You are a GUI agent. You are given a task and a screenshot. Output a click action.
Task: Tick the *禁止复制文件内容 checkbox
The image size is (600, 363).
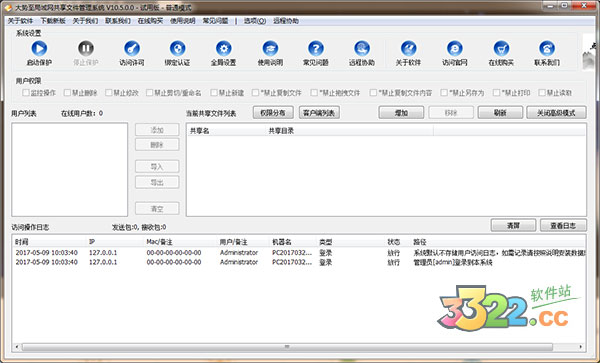tap(373, 93)
